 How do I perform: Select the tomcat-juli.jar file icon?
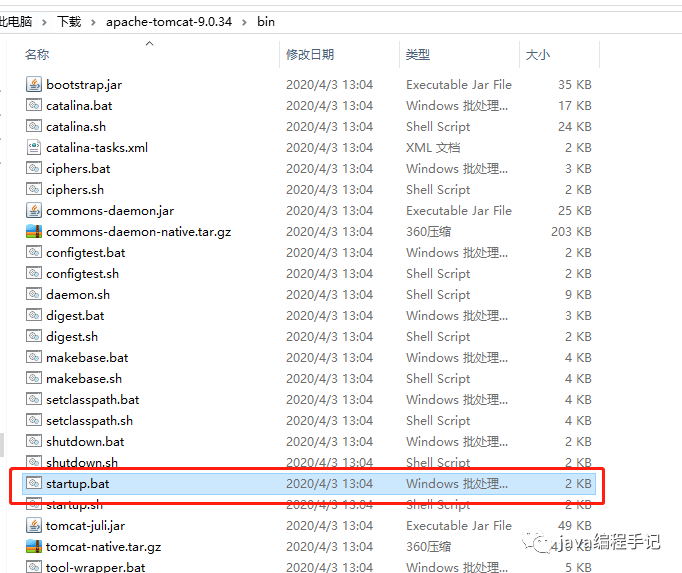34,525
